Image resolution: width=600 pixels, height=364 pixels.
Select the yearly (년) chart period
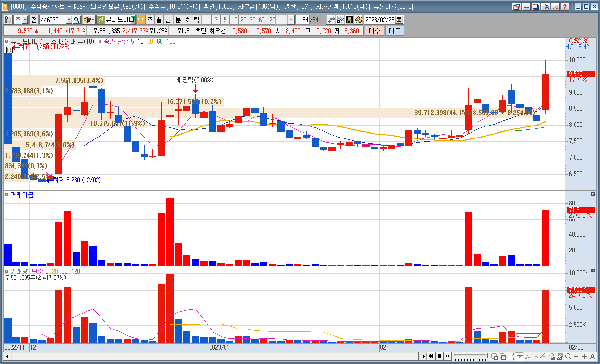pyautogui.click(x=168, y=20)
